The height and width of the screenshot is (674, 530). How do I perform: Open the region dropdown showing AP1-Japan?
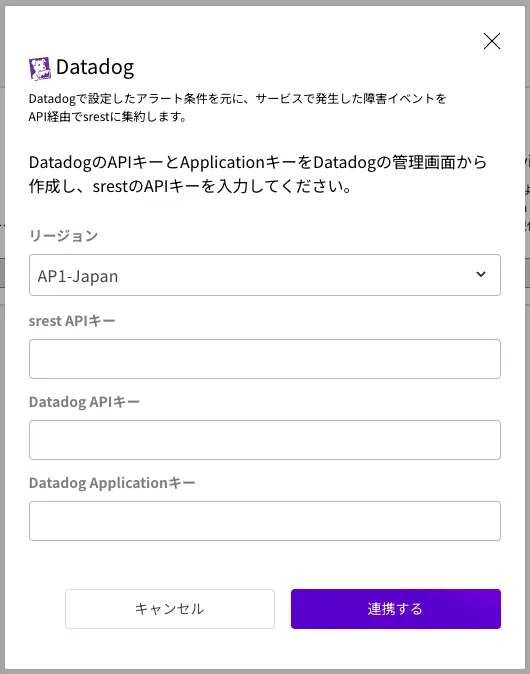265,275
